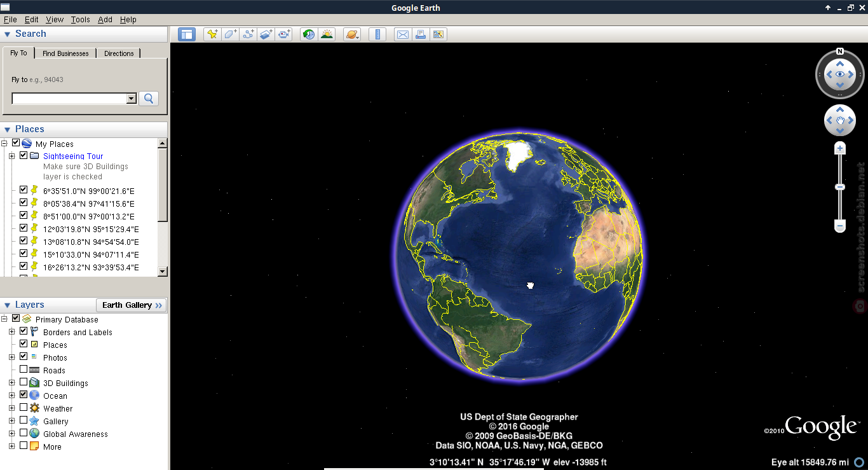Collapse the Places panel triangle
Screen dimensions: 868x470
[x=8, y=130]
